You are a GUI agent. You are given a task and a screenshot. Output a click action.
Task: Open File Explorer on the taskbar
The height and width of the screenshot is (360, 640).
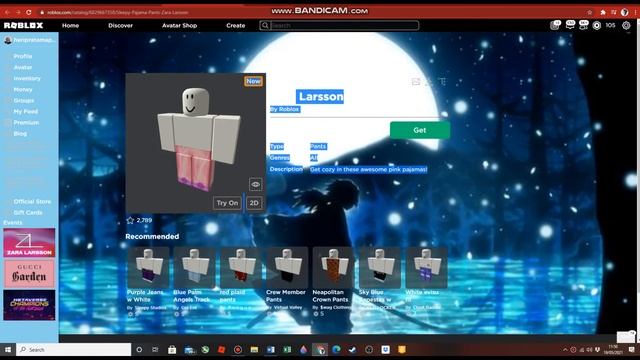[254, 349]
